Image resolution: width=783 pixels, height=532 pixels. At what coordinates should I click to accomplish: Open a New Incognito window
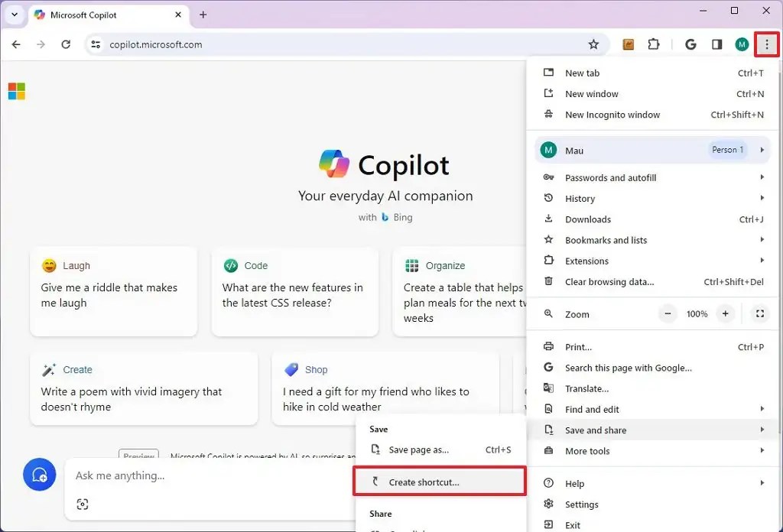(612, 114)
